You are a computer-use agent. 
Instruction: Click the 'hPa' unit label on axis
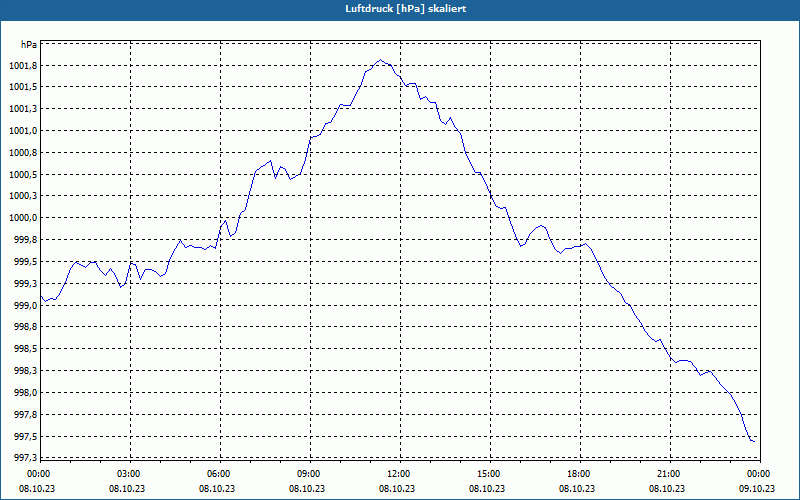tap(29, 45)
